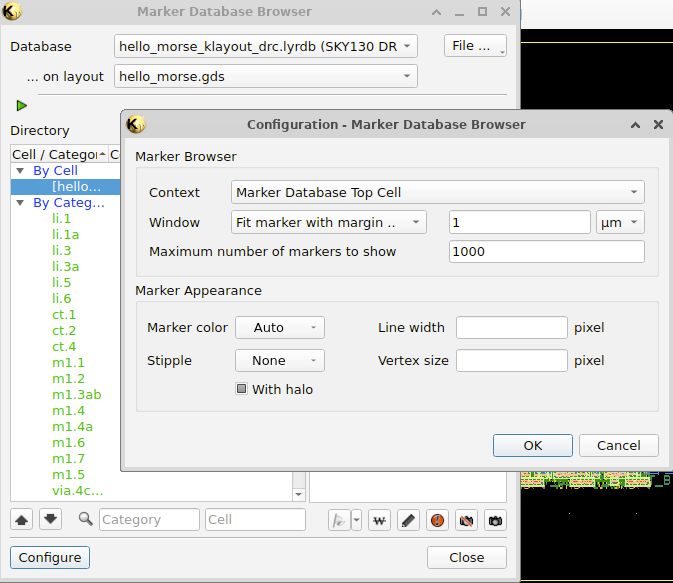673x583 pixels.
Task: Click the waived marker icon
Action: pyautogui.click(x=379, y=520)
